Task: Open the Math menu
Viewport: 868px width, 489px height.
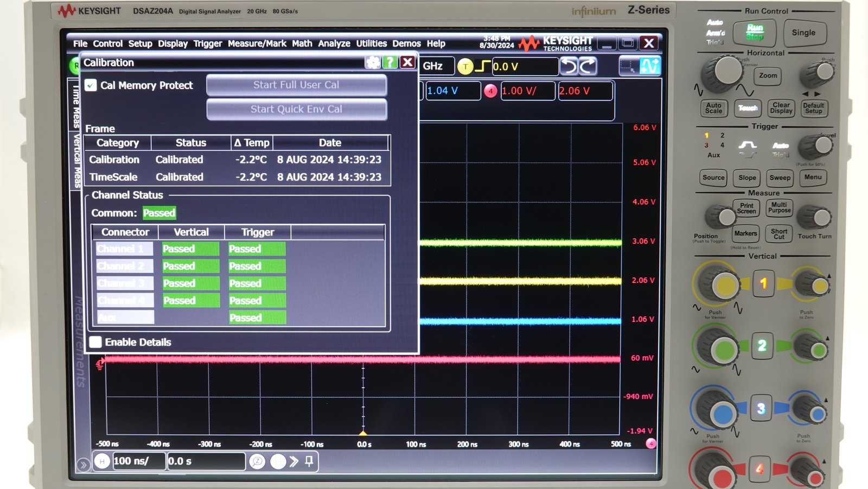Action: pos(302,43)
